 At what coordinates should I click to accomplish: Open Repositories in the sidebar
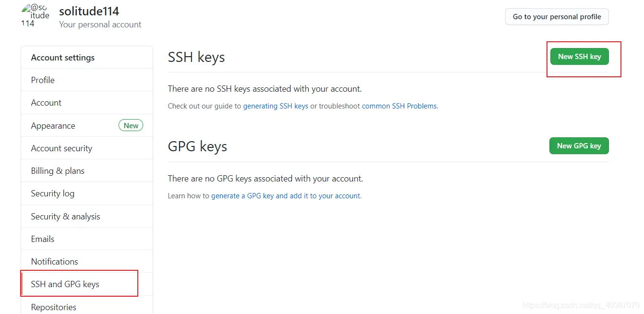pos(53,307)
